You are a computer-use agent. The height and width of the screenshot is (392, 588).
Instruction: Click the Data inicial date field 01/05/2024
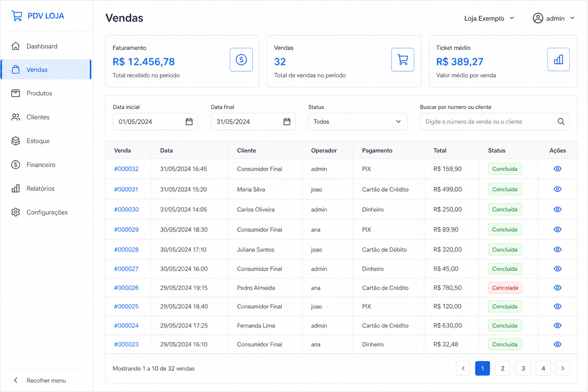[155, 122]
